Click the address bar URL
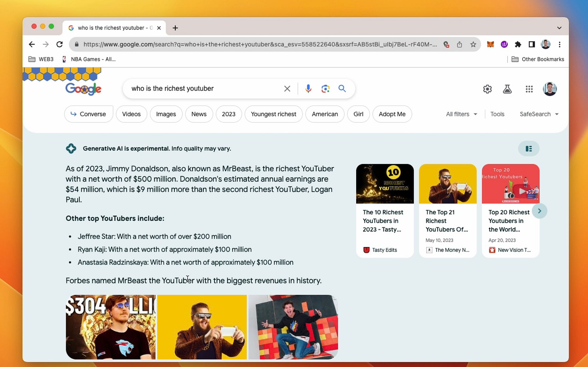Image resolution: width=588 pixels, height=367 pixels. point(260,44)
